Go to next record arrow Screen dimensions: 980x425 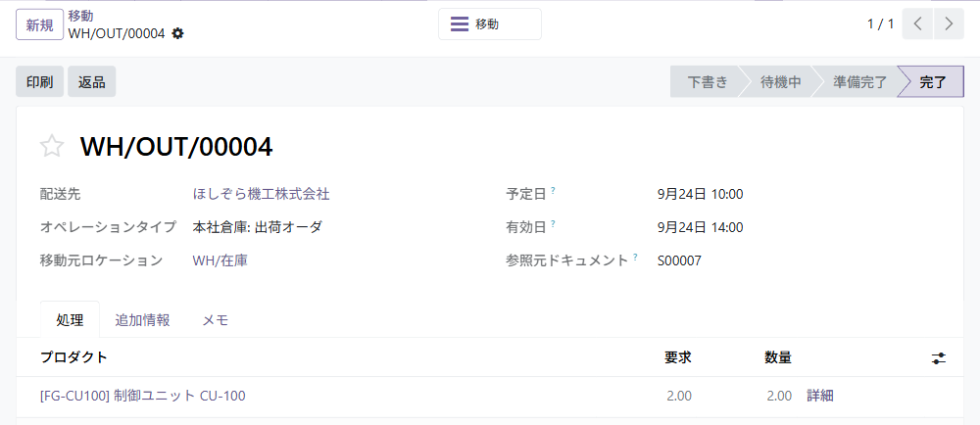click(949, 24)
